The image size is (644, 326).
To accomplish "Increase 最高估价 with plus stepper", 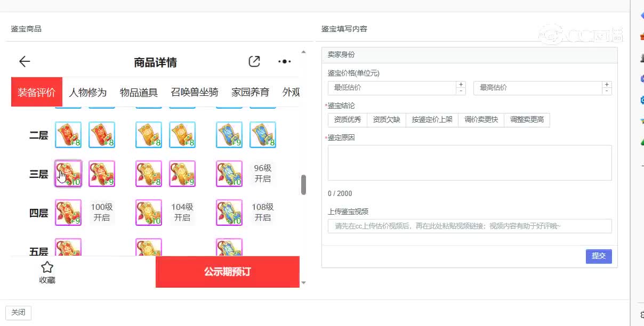I will click(x=607, y=84).
